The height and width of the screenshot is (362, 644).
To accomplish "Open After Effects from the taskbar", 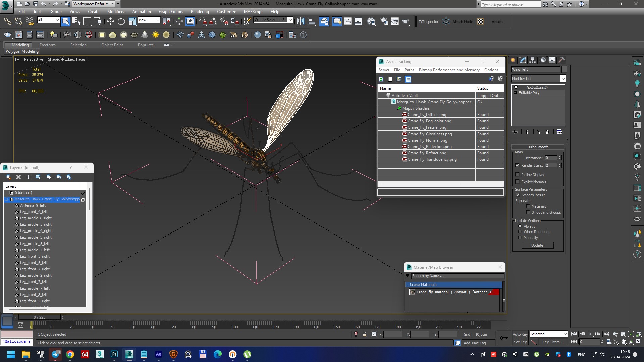I will pyautogui.click(x=159, y=354).
